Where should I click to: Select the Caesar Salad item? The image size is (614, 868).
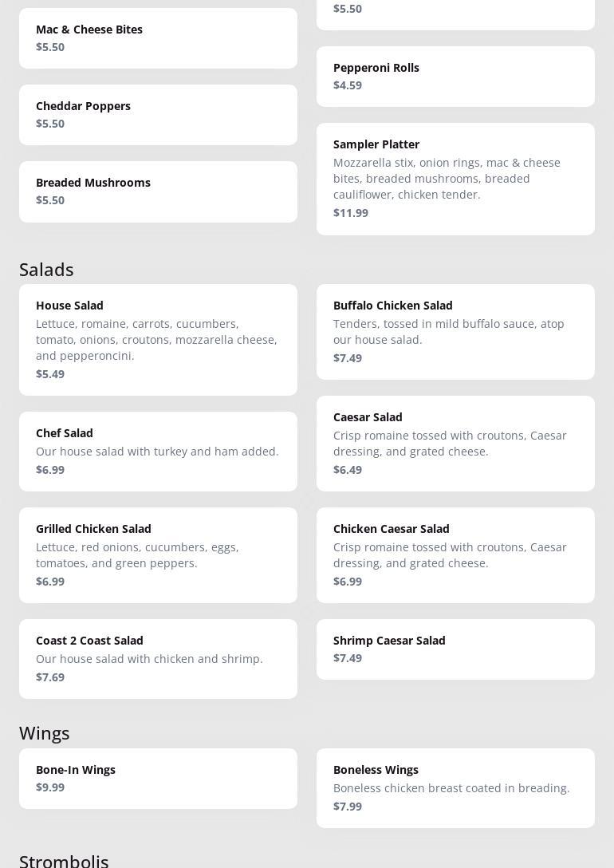pos(455,444)
